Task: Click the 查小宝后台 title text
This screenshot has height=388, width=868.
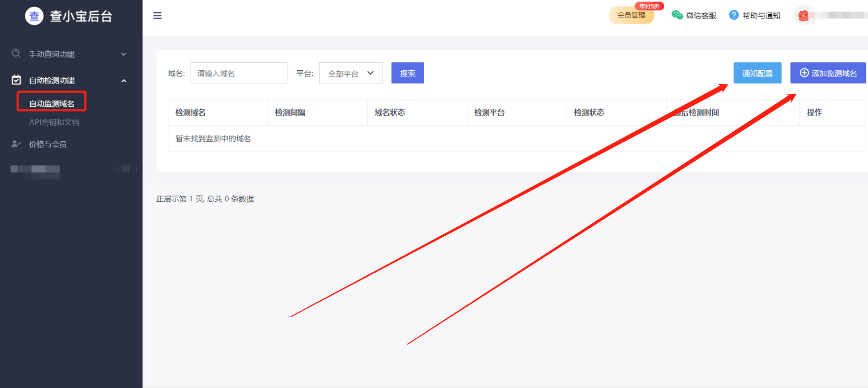Action: coord(81,16)
